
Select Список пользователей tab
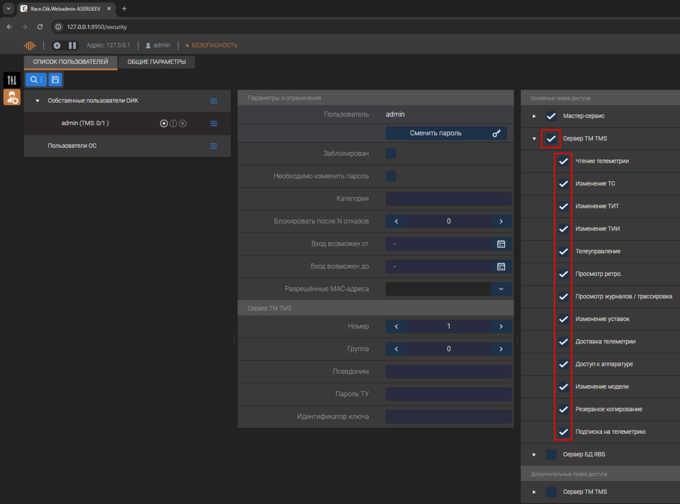(70, 62)
